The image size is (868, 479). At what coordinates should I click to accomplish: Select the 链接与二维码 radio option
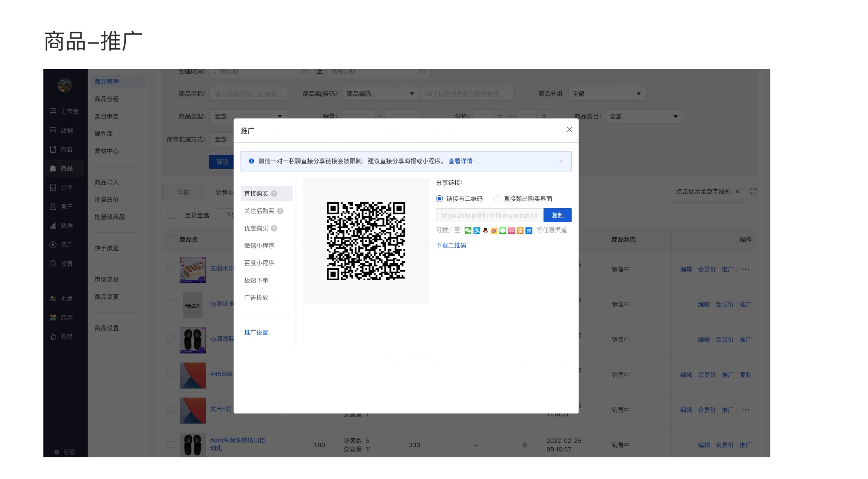pyautogui.click(x=439, y=199)
